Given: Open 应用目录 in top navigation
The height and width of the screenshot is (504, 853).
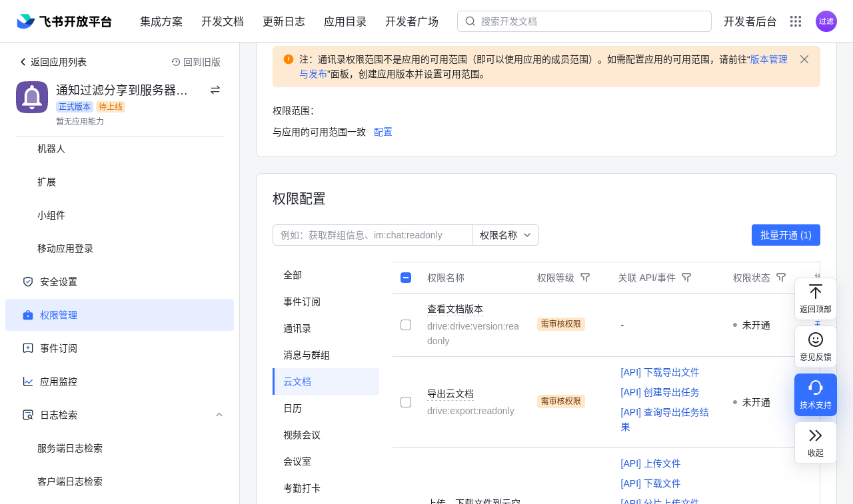Looking at the screenshot, I should click(x=345, y=21).
